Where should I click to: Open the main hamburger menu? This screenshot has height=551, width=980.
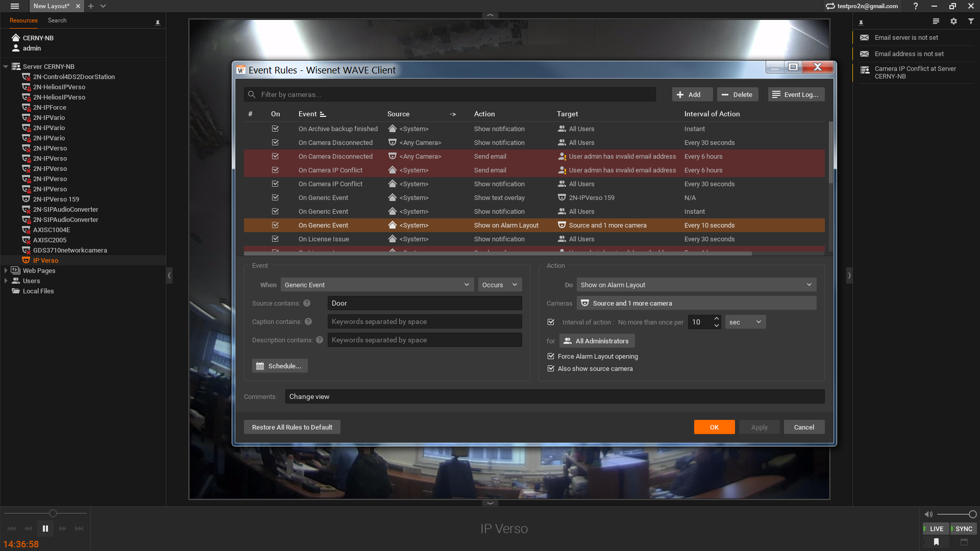pos(15,6)
